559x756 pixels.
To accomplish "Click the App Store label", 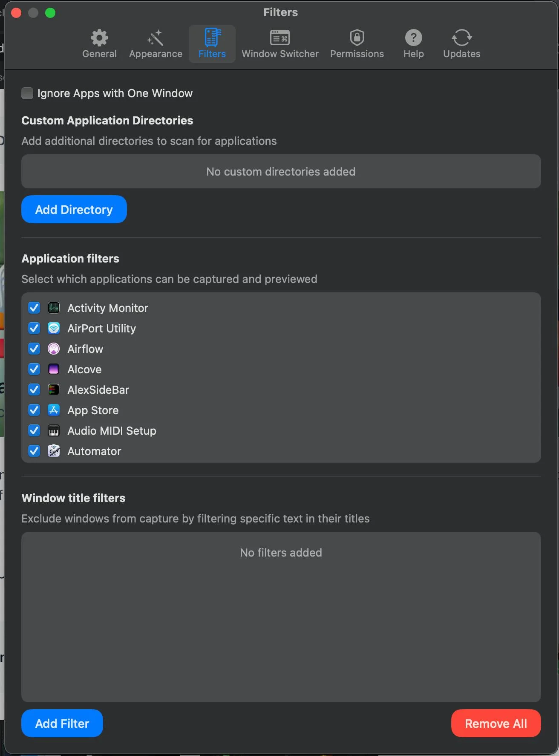I will click(93, 410).
